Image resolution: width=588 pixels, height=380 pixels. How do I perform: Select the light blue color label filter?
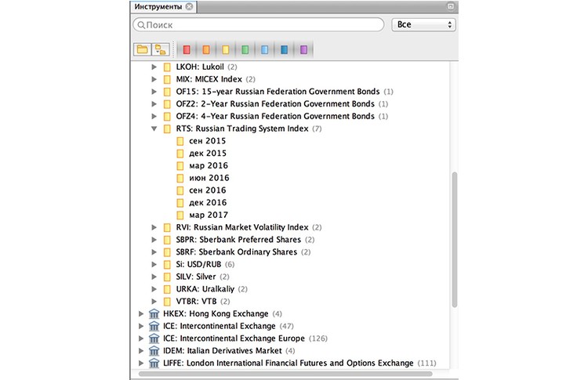click(x=264, y=49)
